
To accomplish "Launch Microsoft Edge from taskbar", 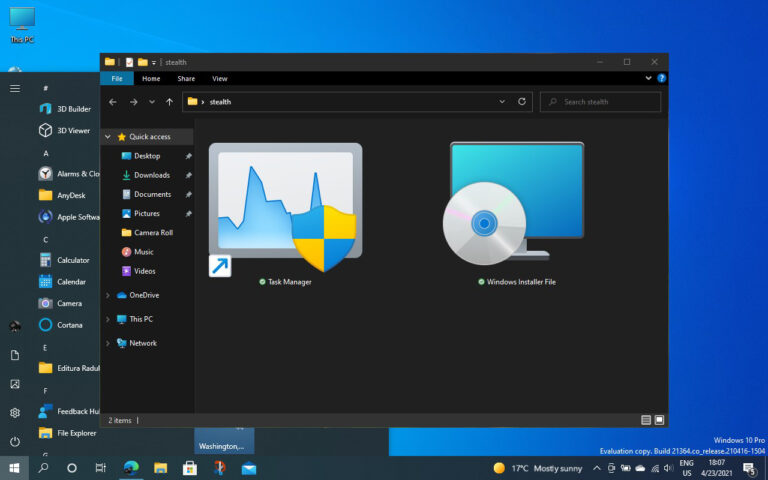I will click(130, 467).
